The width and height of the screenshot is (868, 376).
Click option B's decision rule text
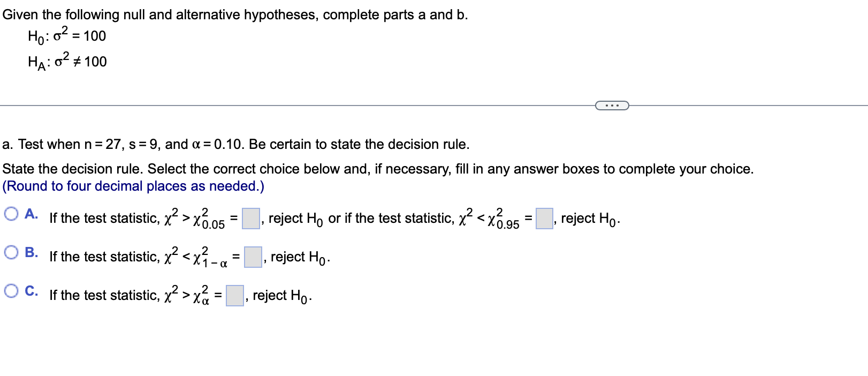pyautogui.click(x=190, y=257)
